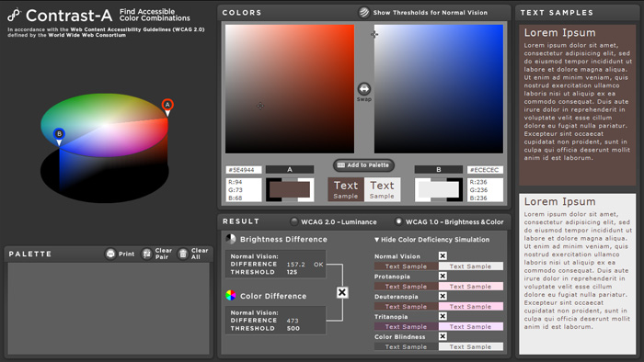The width and height of the screenshot is (644, 362).
Task: Toggle the Color Blindness checkbox
Action: click(x=443, y=336)
